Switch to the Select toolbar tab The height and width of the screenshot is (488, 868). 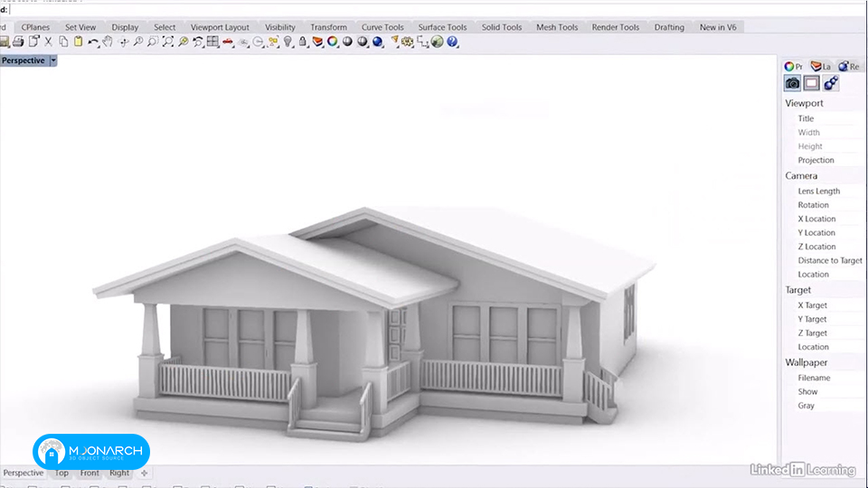165,27
